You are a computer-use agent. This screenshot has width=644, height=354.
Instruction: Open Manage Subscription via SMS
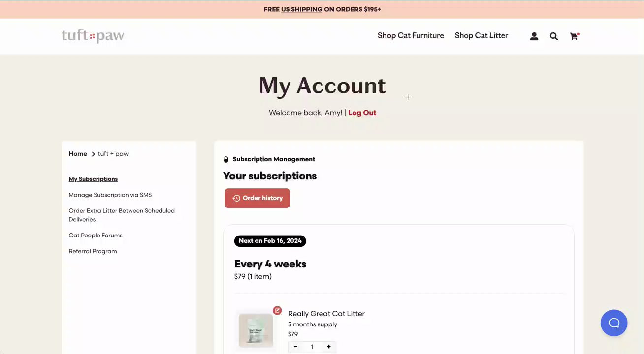point(110,195)
